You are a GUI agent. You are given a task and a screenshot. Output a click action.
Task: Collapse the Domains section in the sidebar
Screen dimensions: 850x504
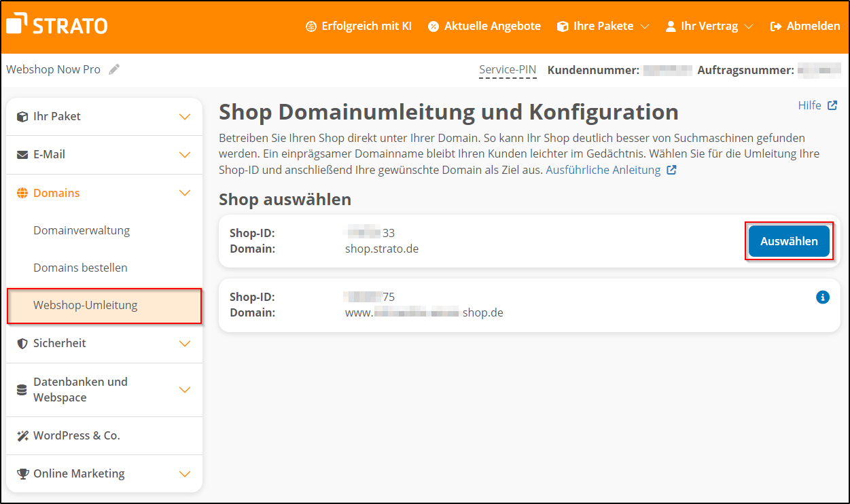tap(184, 192)
